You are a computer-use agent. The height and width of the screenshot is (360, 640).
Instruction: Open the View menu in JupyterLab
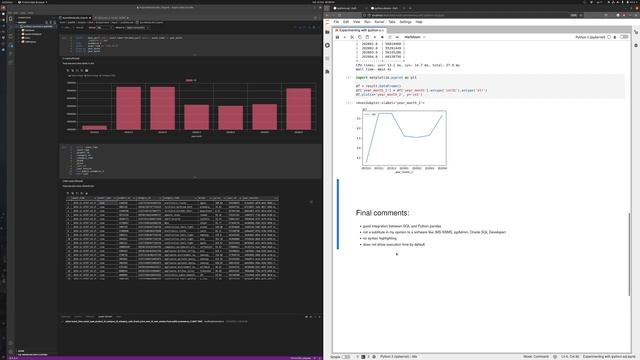click(x=357, y=22)
